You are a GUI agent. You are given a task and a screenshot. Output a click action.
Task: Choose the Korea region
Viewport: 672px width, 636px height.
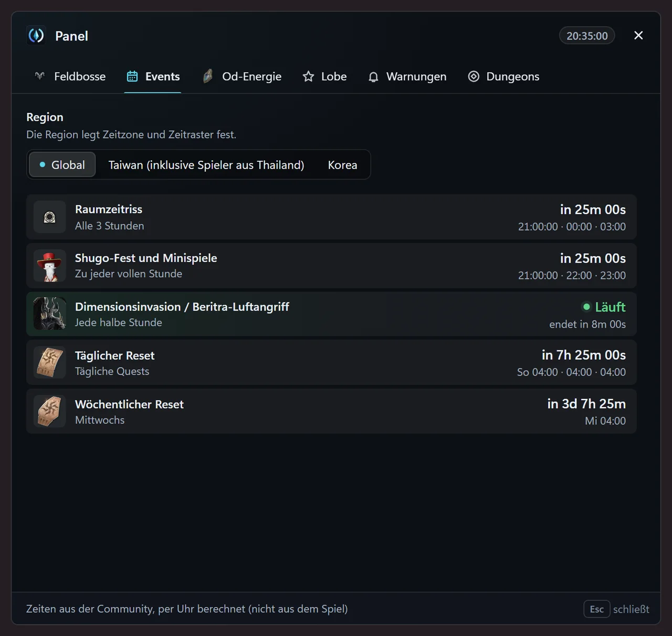(x=342, y=165)
